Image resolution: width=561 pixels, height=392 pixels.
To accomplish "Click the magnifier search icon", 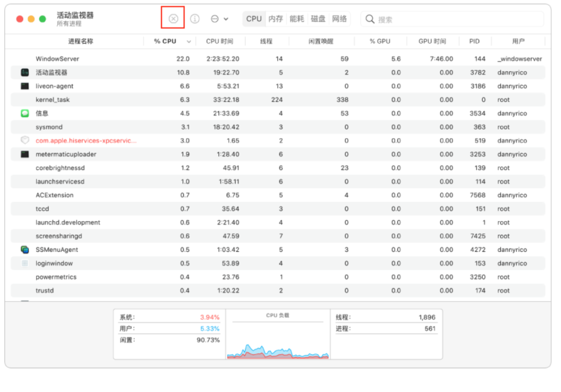I will pos(370,19).
